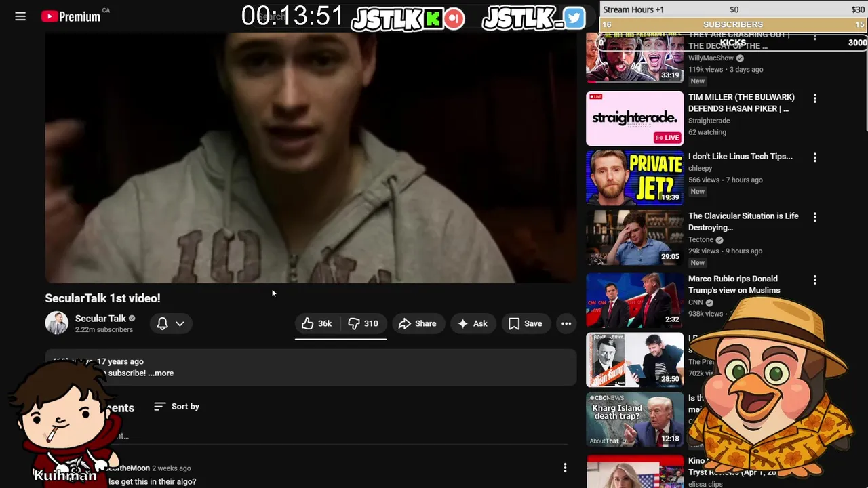
Task: Click the SUBSCRIBERS goal progress bar
Action: (733, 24)
